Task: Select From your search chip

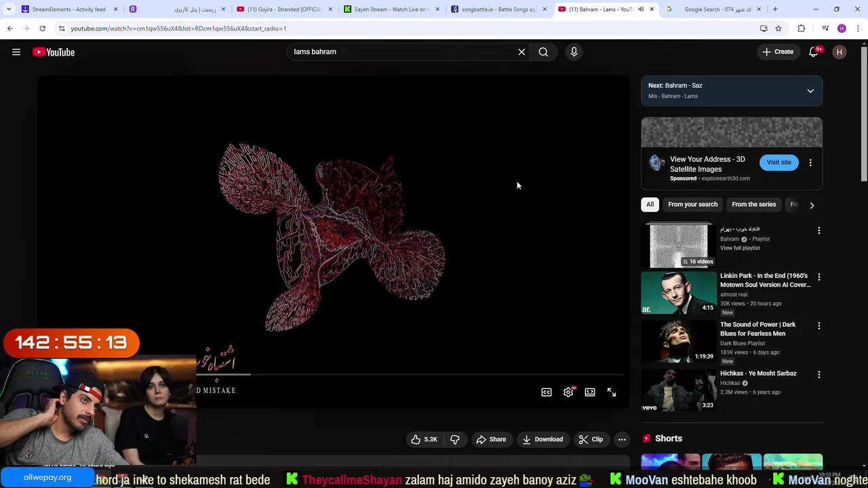Action: coord(692,204)
